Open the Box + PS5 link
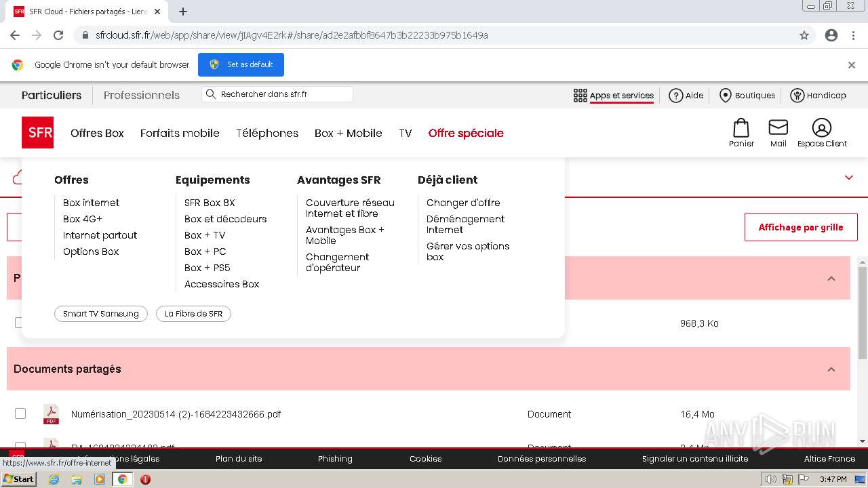 coord(208,268)
